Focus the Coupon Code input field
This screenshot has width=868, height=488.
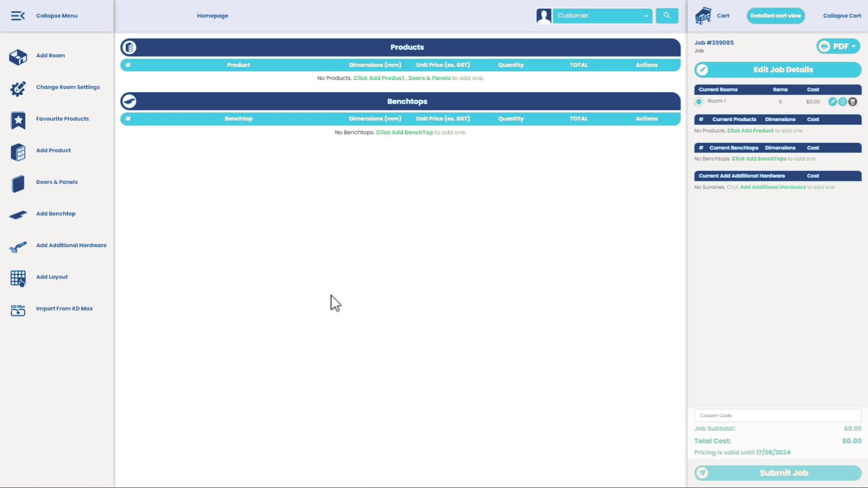778,415
